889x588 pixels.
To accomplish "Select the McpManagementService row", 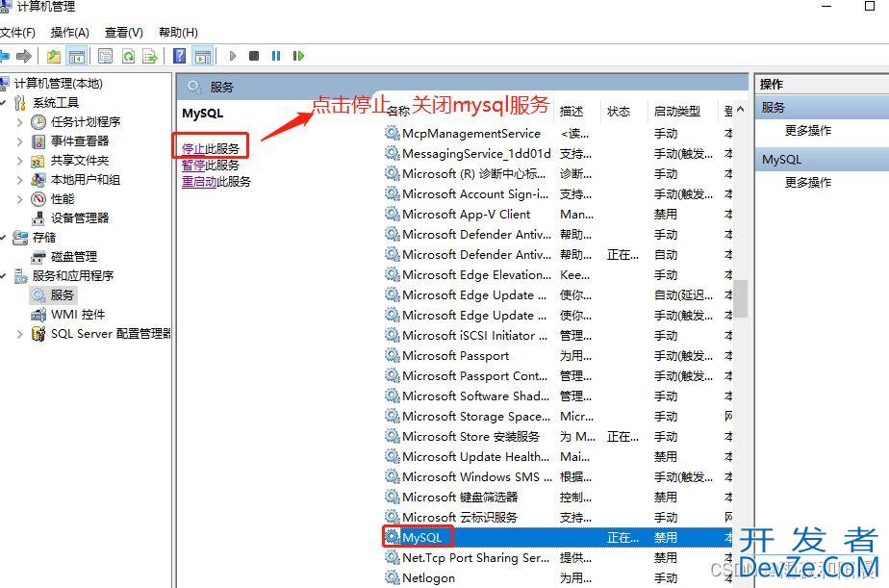I will 558,133.
